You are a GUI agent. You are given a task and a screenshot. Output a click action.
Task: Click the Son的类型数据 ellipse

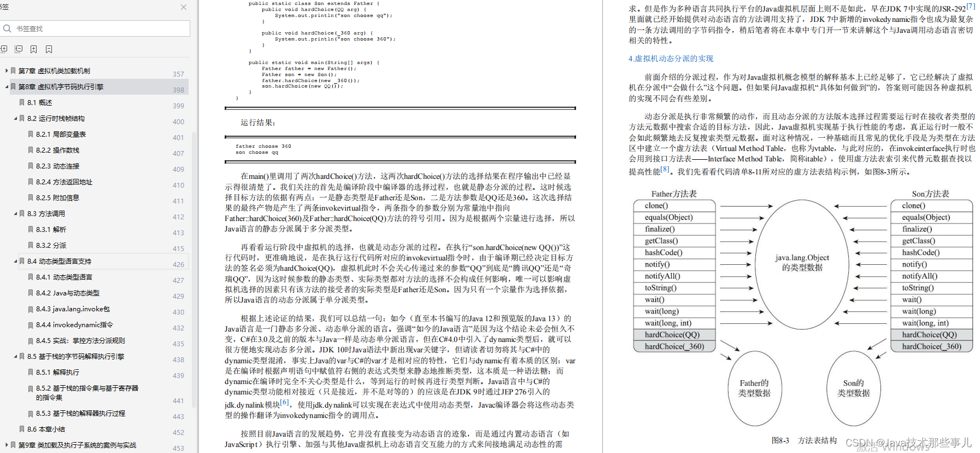[853, 388]
